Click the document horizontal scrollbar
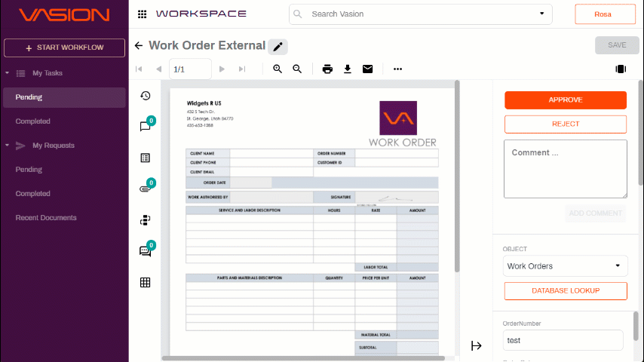 click(x=303, y=358)
